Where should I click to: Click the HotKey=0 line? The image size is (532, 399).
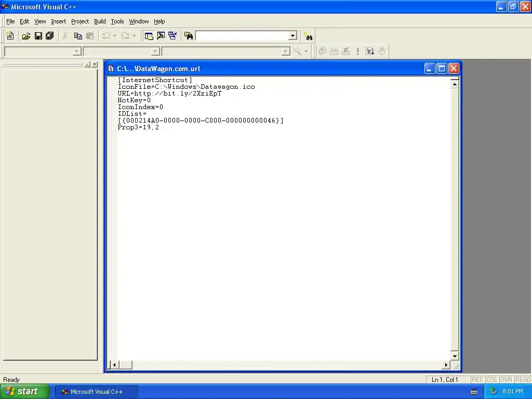pos(134,100)
